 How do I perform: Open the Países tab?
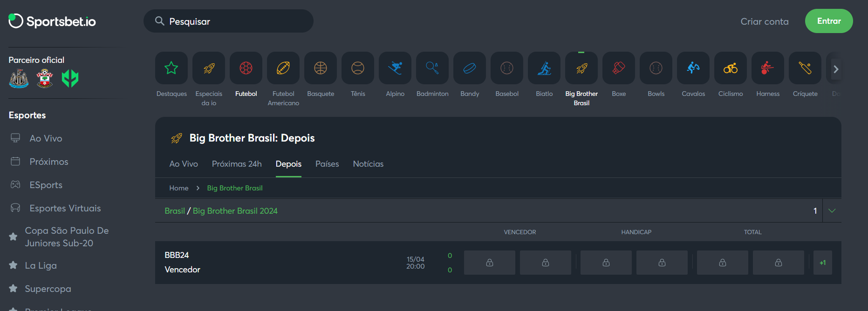click(x=327, y=164)
